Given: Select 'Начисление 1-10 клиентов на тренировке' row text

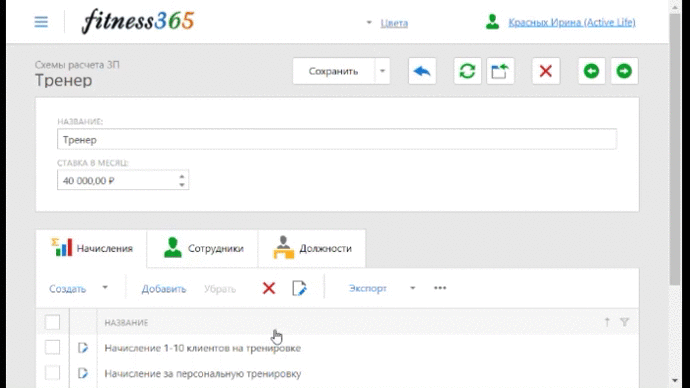Looking at the screenshot, I should [x=202, y=348].
